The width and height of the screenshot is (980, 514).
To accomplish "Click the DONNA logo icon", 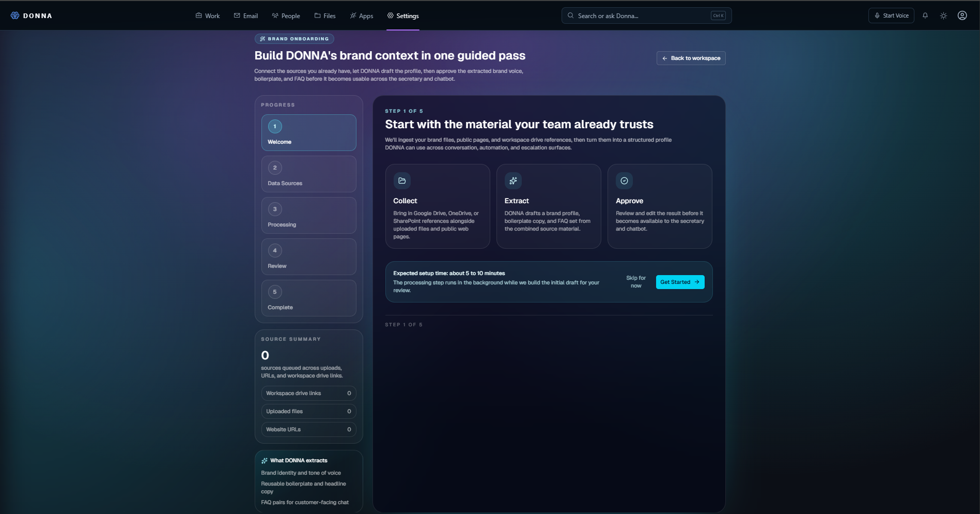I will 15,16.
